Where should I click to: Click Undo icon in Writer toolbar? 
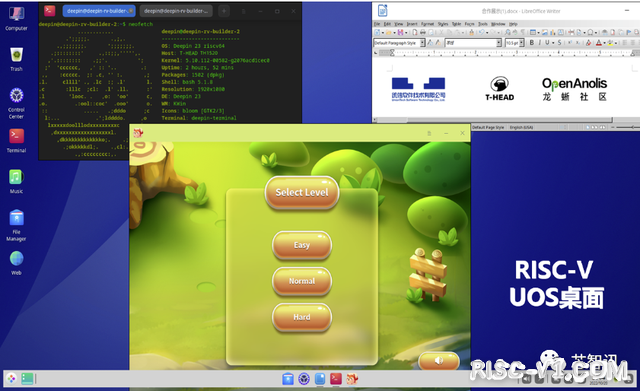click(481, 33)
